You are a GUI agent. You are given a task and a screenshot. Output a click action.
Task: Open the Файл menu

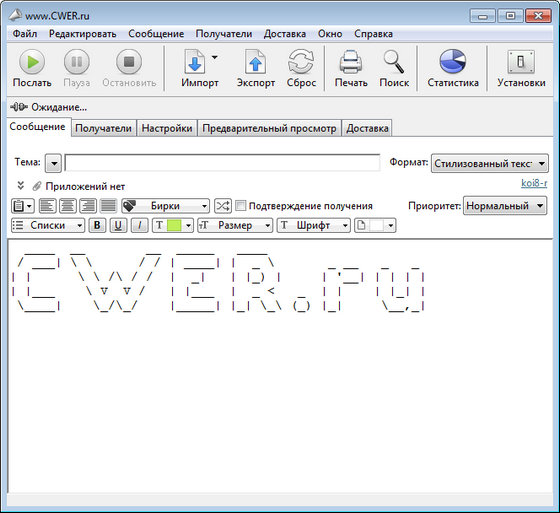pyautogui.click(x=25, y=34)
